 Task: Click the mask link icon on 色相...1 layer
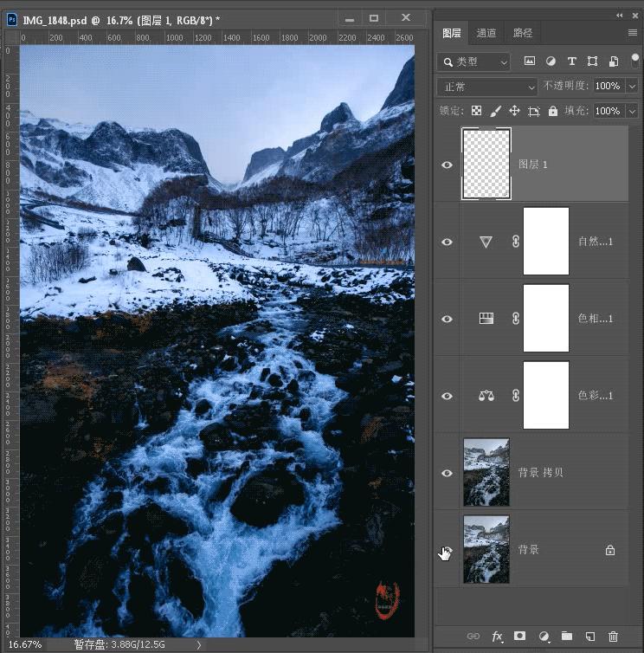click(x=516, y=319)
